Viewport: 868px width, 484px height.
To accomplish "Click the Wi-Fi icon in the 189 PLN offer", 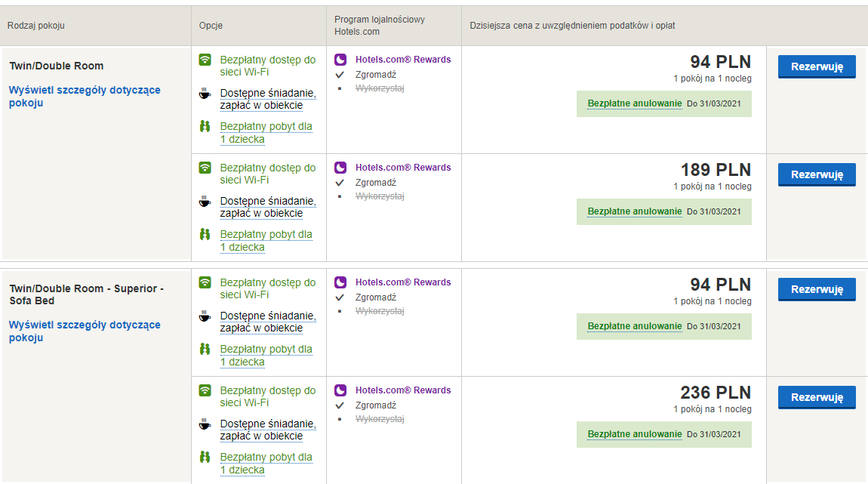I will click(x=205, y=168).
